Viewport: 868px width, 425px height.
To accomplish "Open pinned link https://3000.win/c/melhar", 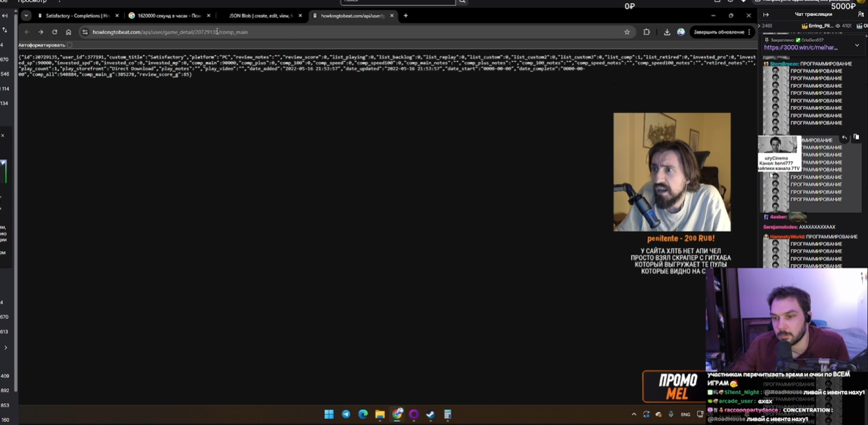I will click(x=800, y=47).
